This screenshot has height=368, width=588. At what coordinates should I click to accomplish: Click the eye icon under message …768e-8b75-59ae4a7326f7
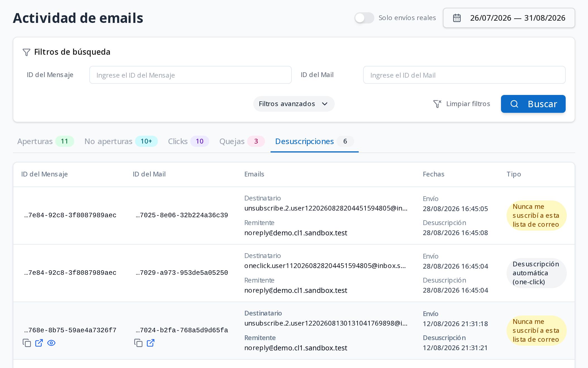(x=51, y=343)
